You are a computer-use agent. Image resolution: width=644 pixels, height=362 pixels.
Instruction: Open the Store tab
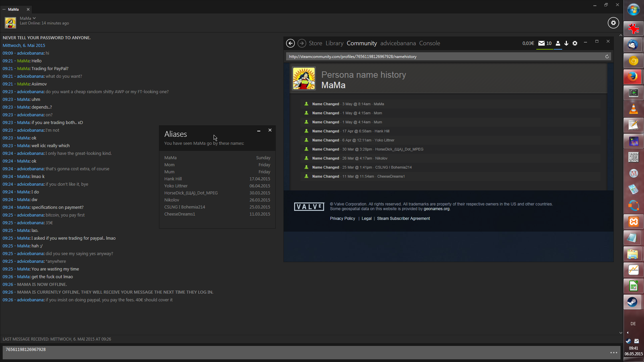[315, 43]
